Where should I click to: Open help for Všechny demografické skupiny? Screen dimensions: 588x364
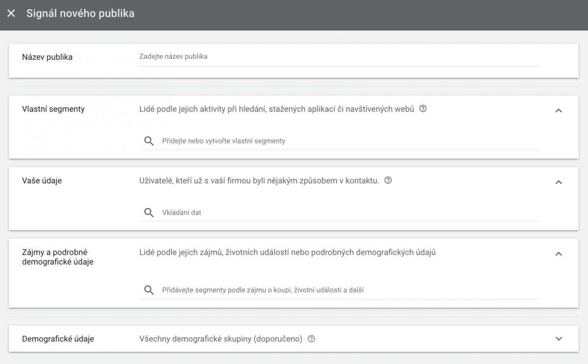pyautogui.click(x=312, y=339)
